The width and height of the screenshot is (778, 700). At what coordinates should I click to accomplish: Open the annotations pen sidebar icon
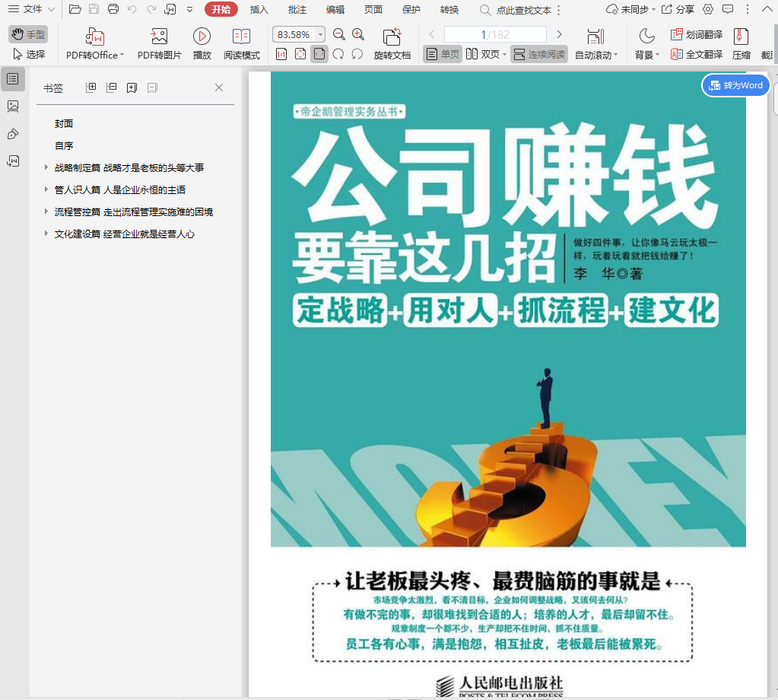coord(13,134)
